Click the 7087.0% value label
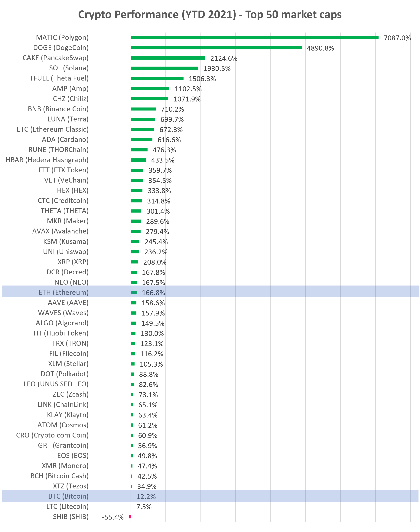This screenshot has height=532, width=420. [397, 38]
